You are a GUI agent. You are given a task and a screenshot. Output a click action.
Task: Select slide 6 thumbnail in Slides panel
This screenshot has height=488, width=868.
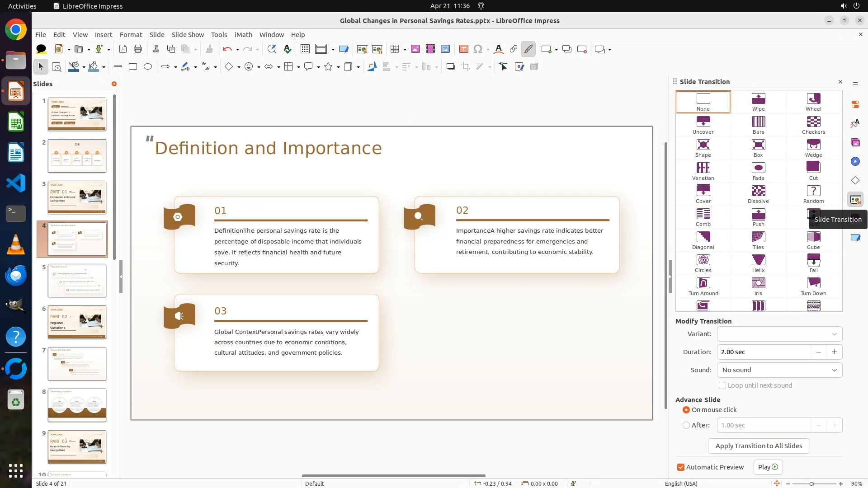click(77, 322)
